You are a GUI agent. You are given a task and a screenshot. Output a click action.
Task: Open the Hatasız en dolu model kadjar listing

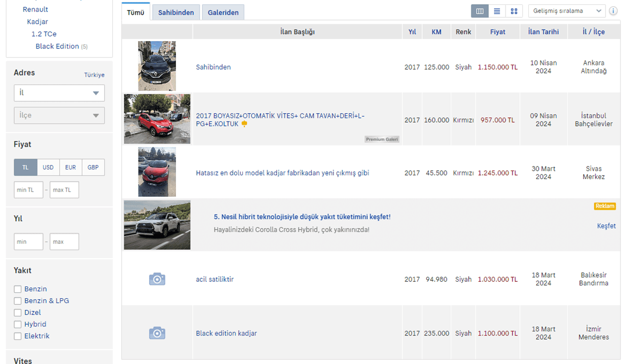click(282, 173)
